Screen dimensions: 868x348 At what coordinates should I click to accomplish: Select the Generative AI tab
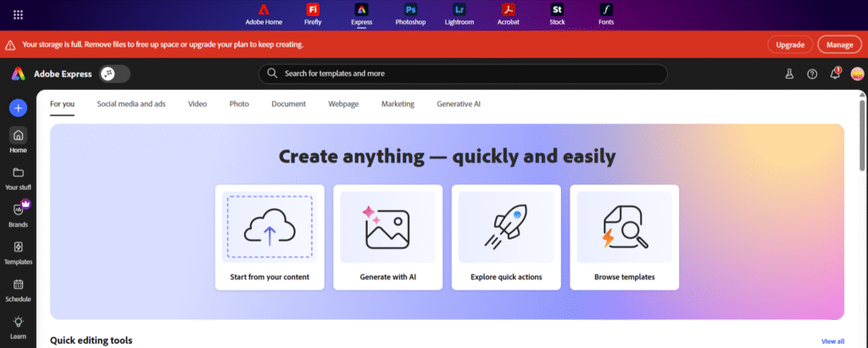coord(459,104)
